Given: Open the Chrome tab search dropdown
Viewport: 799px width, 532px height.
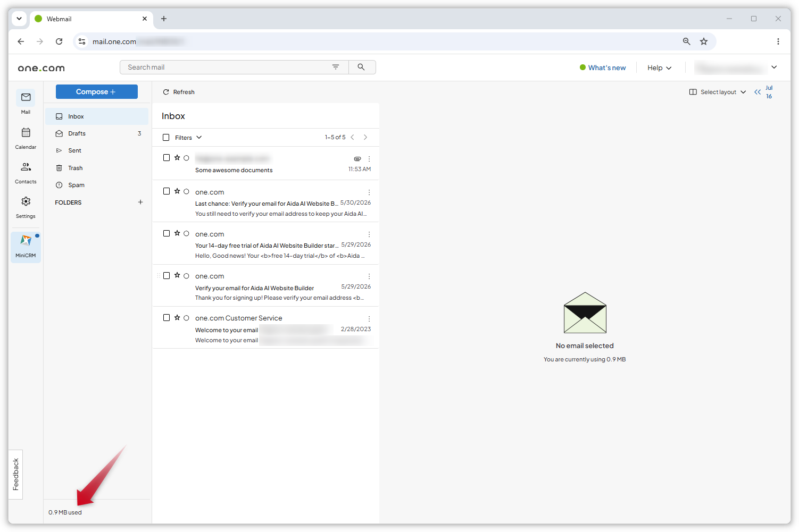Looking at the screenshot, I should 19,19.
